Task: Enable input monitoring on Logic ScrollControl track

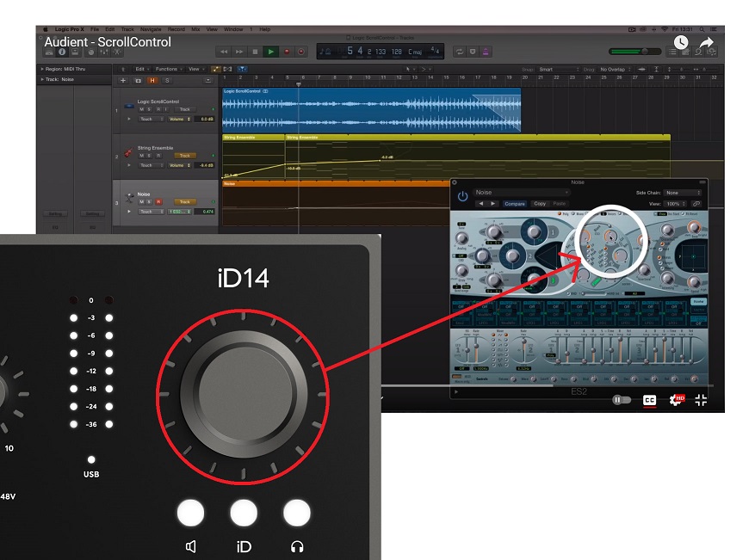Action: [x=165, y=110]
